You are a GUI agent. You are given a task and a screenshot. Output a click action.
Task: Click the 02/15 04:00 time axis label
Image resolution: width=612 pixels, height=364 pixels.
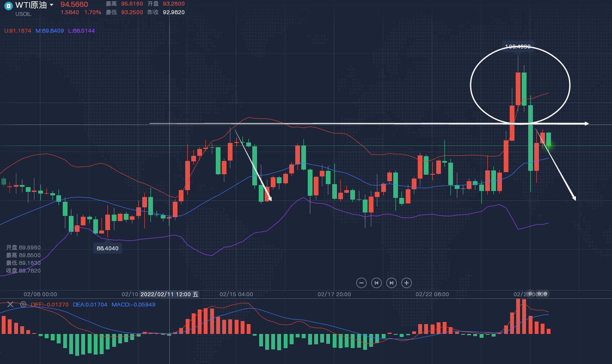[236, 294]
